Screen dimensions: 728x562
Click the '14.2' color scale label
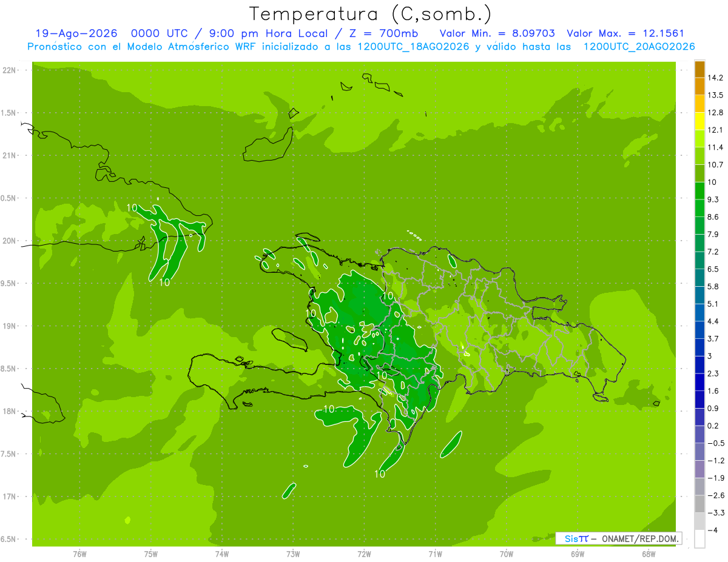[x=715, y=78]
